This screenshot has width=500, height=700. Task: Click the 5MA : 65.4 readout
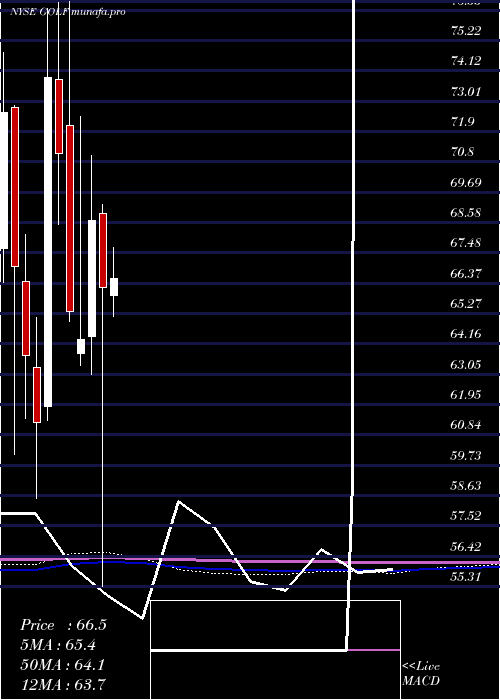coord(58,645)
